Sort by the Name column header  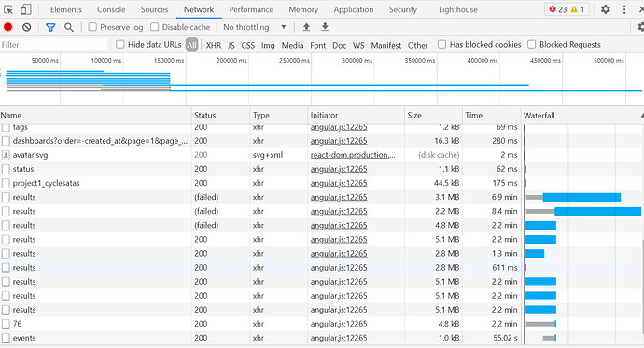(x=95, y=116)
